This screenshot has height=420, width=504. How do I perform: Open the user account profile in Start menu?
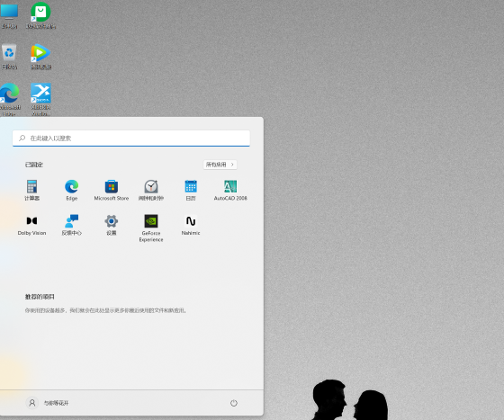pyautogui.click(x=47, y=403)
